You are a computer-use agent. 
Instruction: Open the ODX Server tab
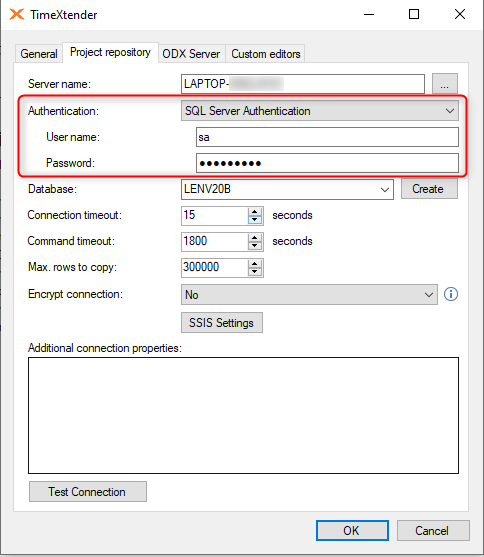click(191, 54)
